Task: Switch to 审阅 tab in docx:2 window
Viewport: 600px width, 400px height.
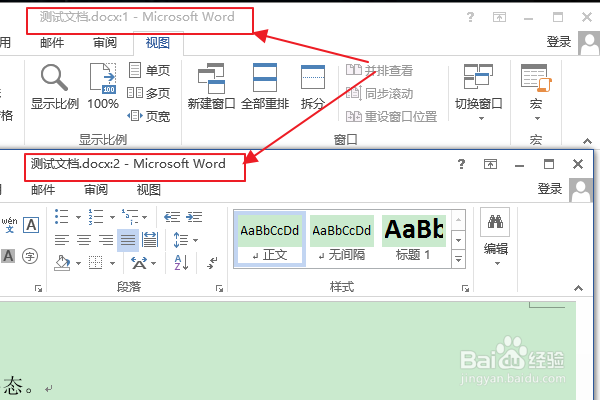Action: point(96,189)
